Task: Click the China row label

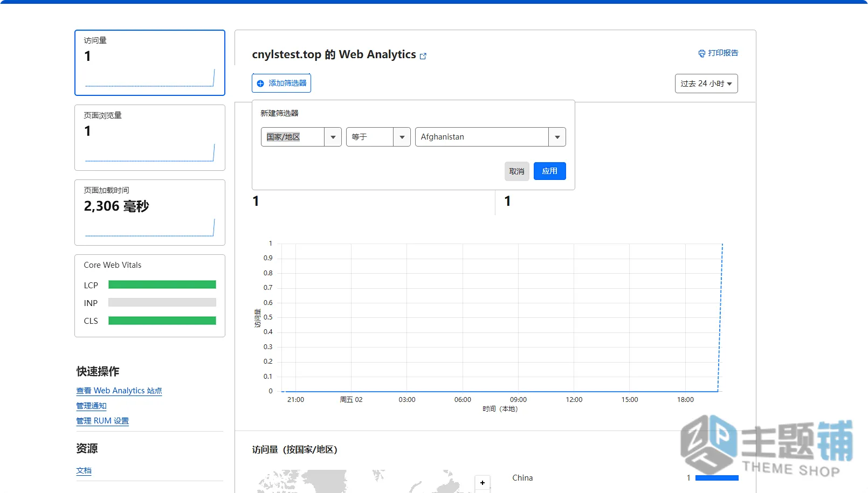Action: pos(522,478)
